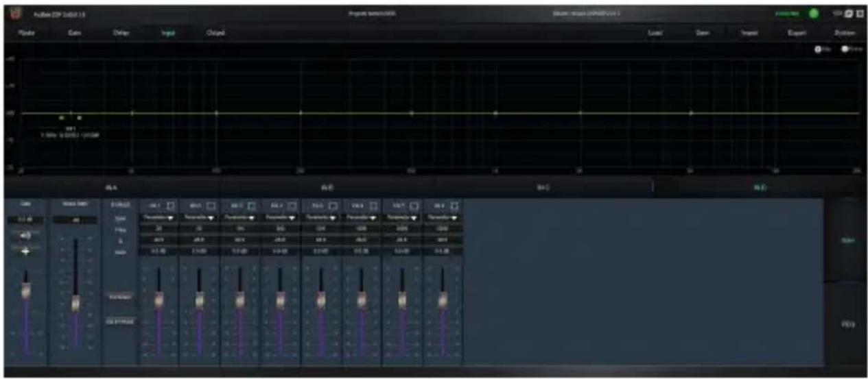
Task: Switch to the Output tab
Action: (215, 33)
